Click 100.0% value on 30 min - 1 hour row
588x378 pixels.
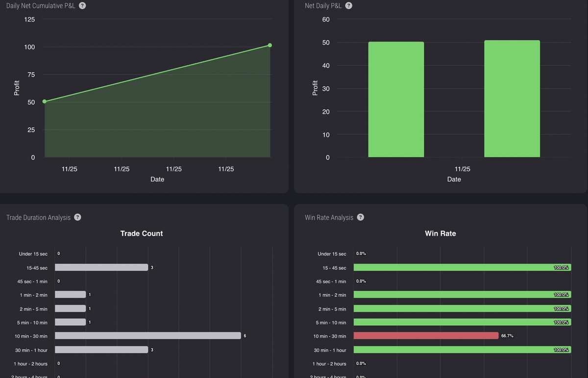pyautogui.click(x=562, y=350)
